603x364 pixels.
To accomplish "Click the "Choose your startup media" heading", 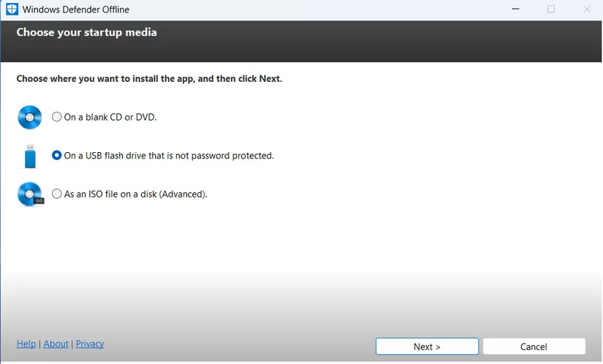I will 86,32.
